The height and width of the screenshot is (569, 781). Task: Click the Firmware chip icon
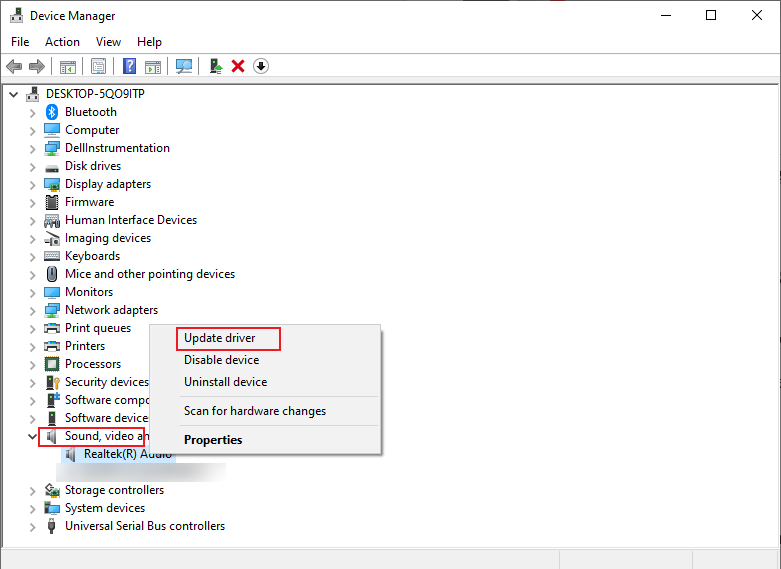(52, 202)
